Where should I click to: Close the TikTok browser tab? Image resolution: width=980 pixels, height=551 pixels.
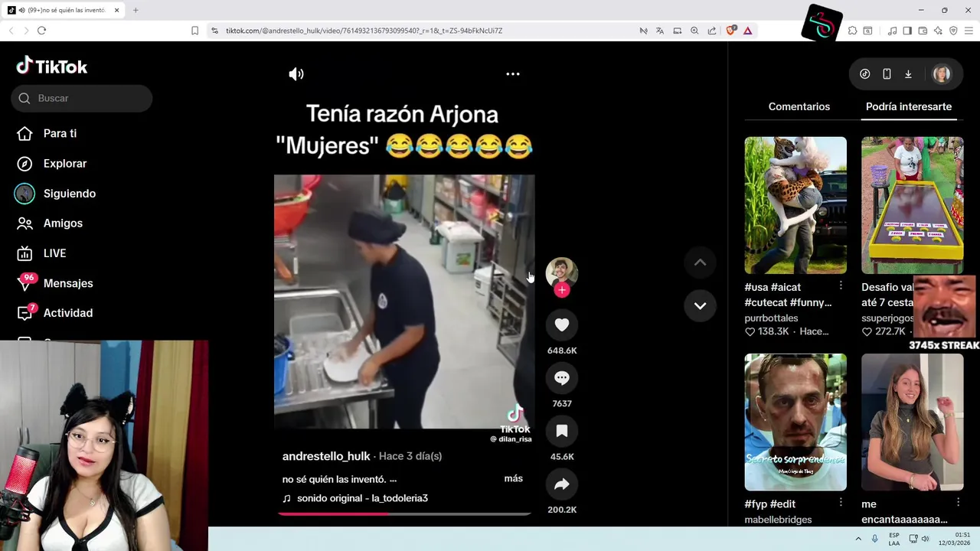coord(116,10)
